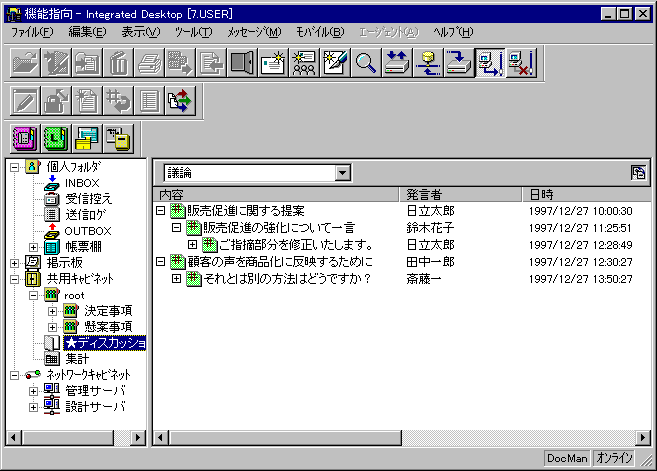Select 送信ログ in the folder tree
Screen dimensions: 657x471
86,215
